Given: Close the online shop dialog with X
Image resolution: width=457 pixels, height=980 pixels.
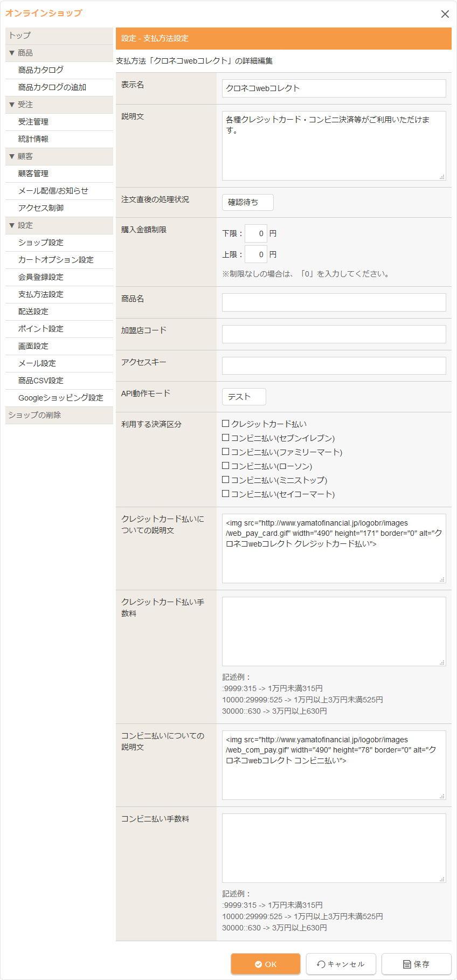Looking at the screenshot, I should [445, 14].
